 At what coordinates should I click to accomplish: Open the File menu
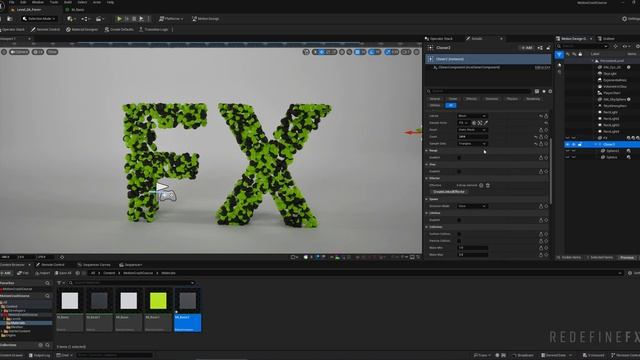coord(11,2)
